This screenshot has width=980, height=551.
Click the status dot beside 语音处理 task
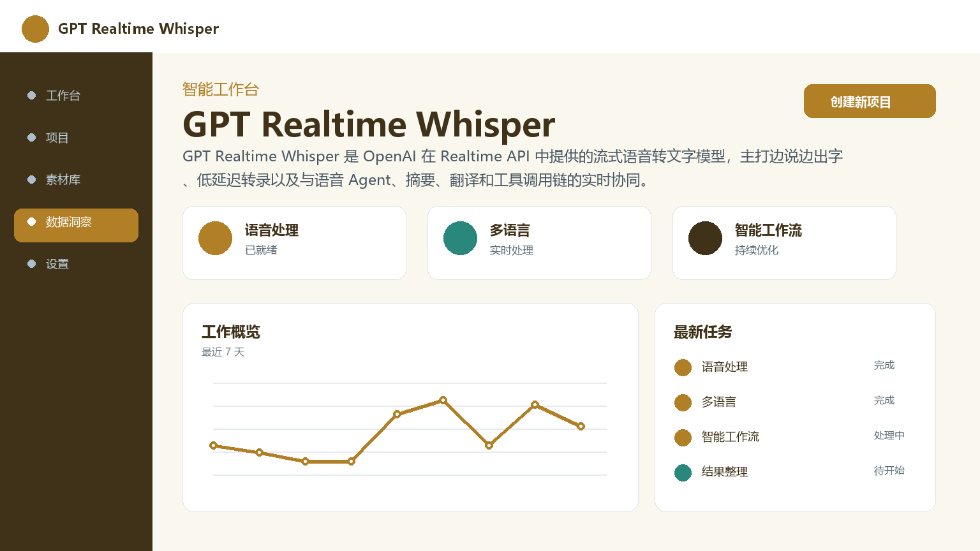coord(683,367)
